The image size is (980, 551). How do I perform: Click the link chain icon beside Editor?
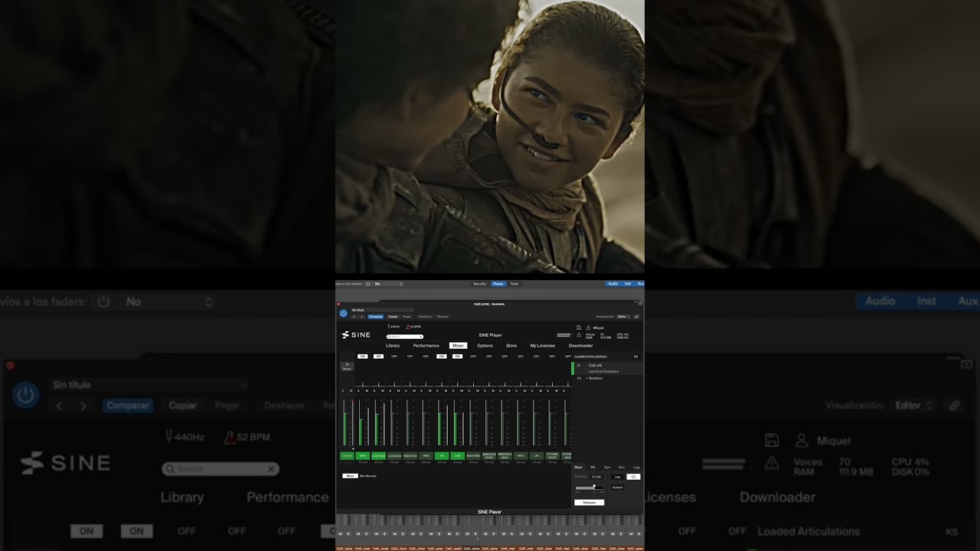(636, 317)
